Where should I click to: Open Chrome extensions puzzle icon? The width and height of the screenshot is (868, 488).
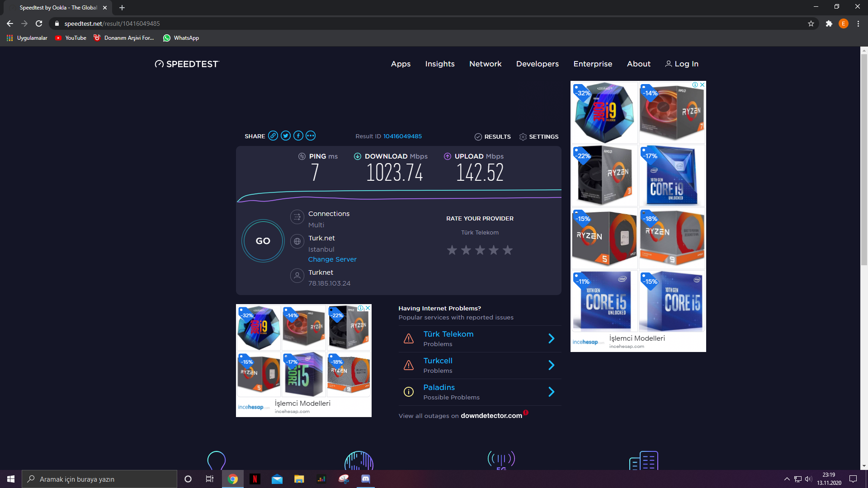click(829, 23)
